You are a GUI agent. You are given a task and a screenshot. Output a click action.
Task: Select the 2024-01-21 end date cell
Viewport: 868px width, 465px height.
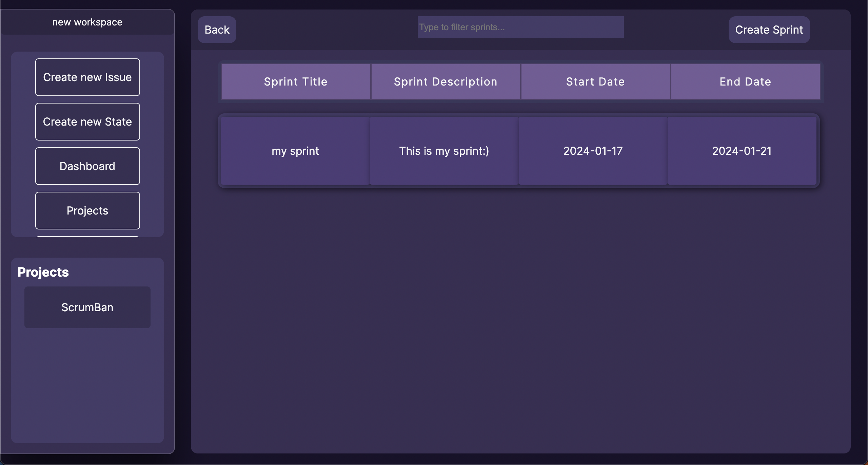(x=742, y=151)
